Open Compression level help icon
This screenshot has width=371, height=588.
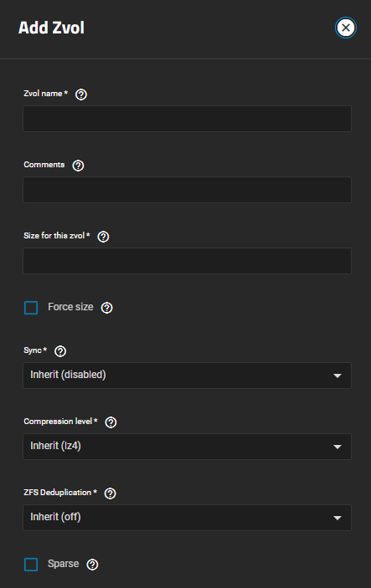point(111,422)
